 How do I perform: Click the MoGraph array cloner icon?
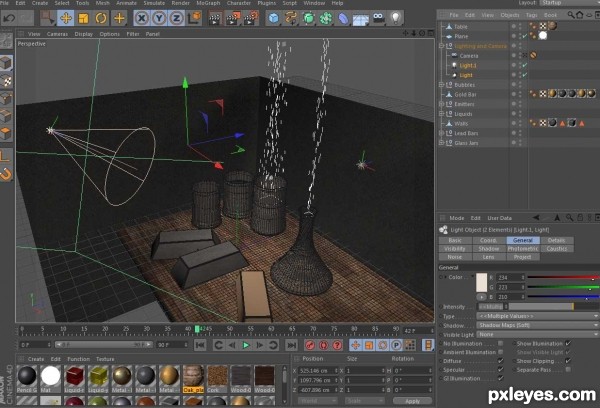(326, 18)
